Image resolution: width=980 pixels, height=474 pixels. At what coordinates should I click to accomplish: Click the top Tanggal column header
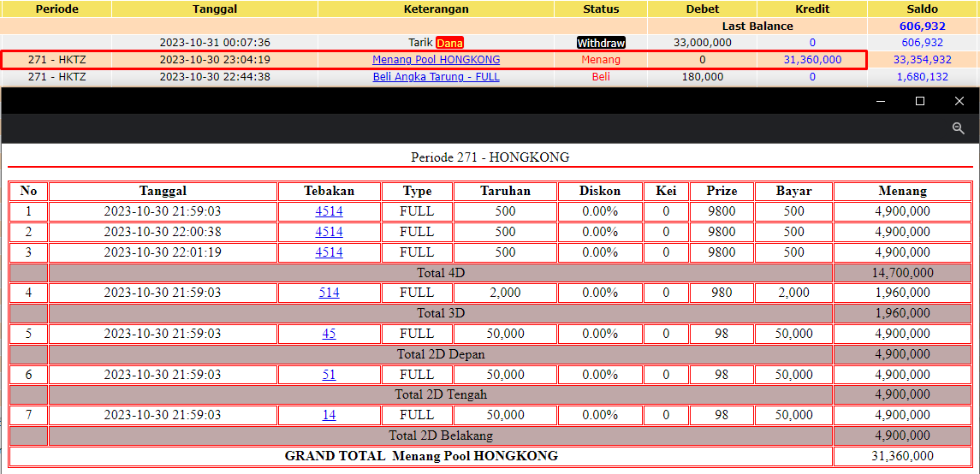tap(215, 9)
